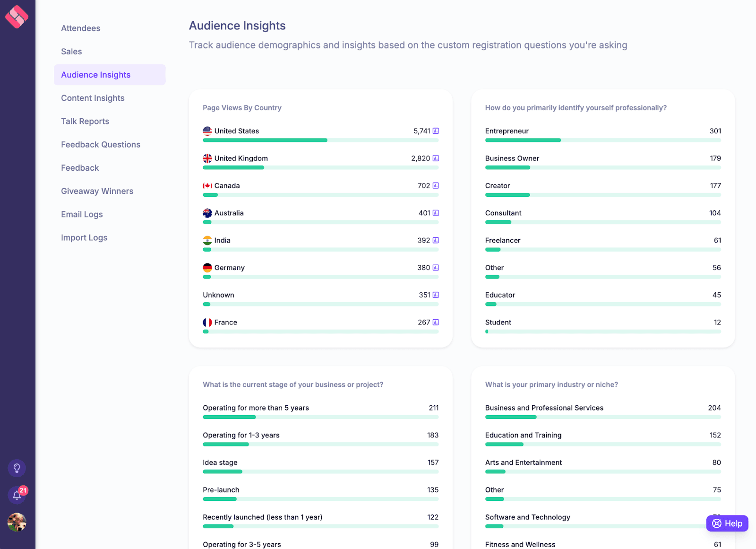Open chart icon beside Unknown 351
Viewport: 756px width, 549px height.
click(x=436, y=295)
